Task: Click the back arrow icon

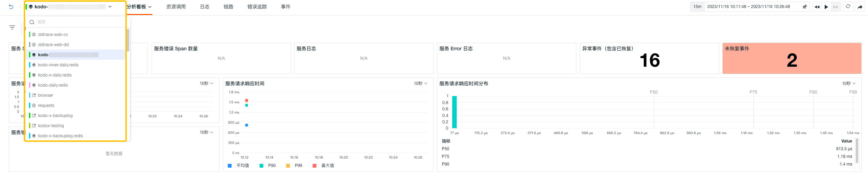Action: [x=11, y=7]
